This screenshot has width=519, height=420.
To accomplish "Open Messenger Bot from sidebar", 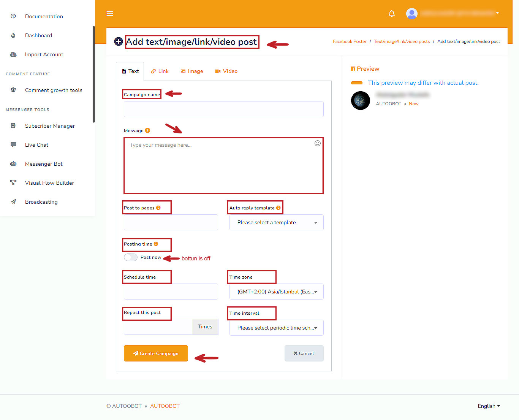I will coord(44,164).
